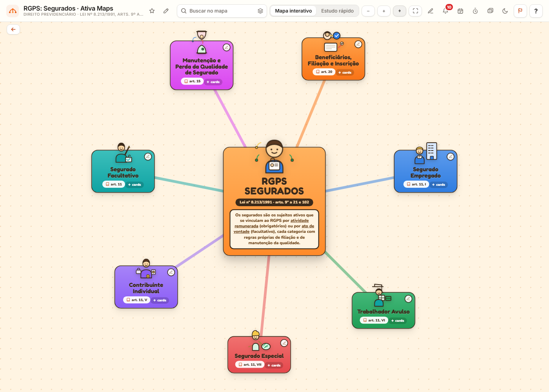Click the layers icon in the search box
The width and height of the screenshot is (549, 392).
point(260,11)
